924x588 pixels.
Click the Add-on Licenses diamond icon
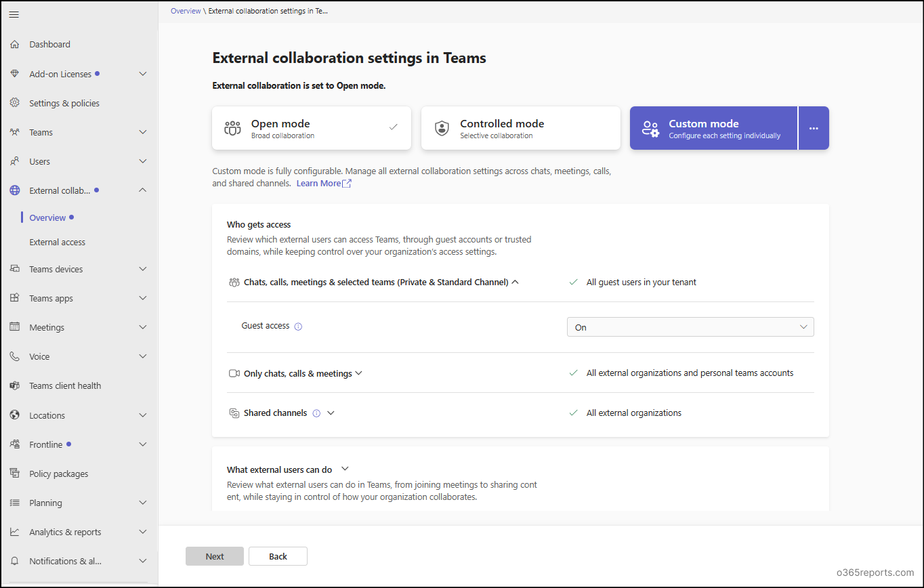[14, 74]
